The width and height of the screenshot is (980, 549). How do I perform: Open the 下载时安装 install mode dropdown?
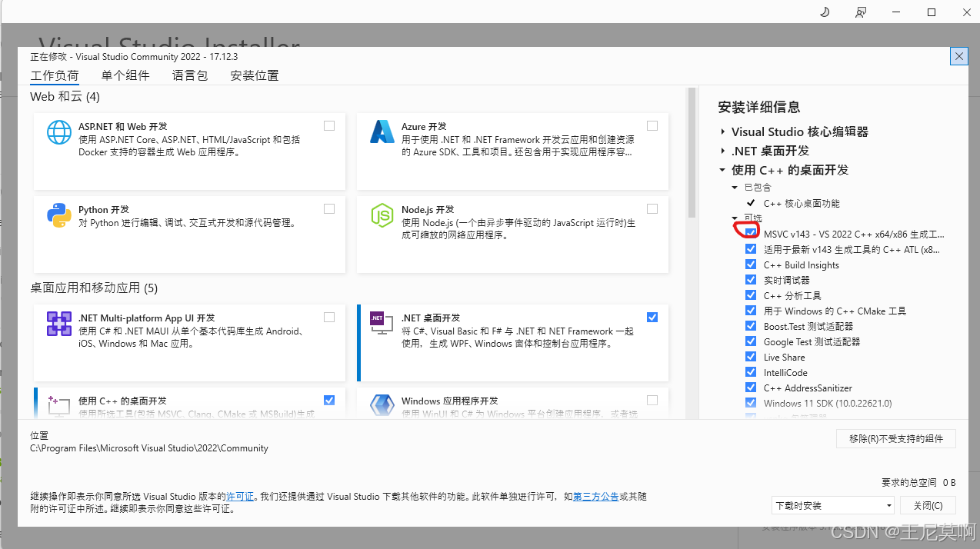point(833,505)
